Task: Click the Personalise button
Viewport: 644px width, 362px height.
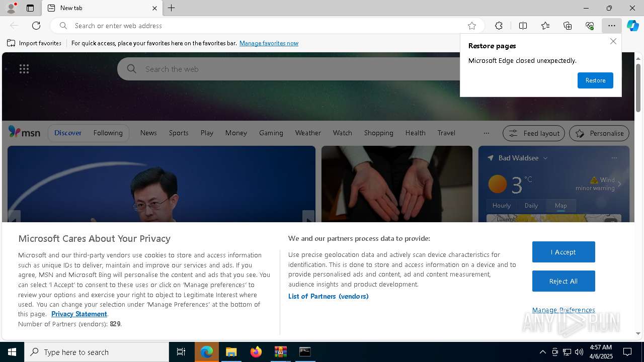Action: (x=599, y=133)
